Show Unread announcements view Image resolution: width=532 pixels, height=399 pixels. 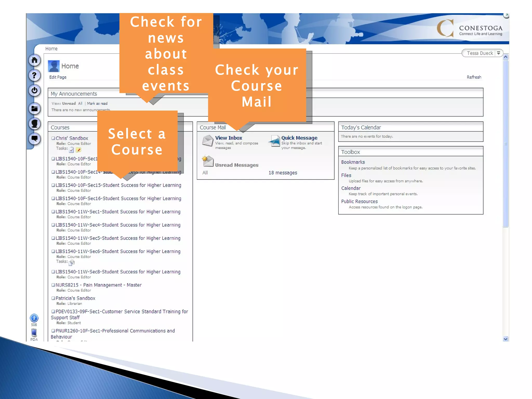[69, 103]
